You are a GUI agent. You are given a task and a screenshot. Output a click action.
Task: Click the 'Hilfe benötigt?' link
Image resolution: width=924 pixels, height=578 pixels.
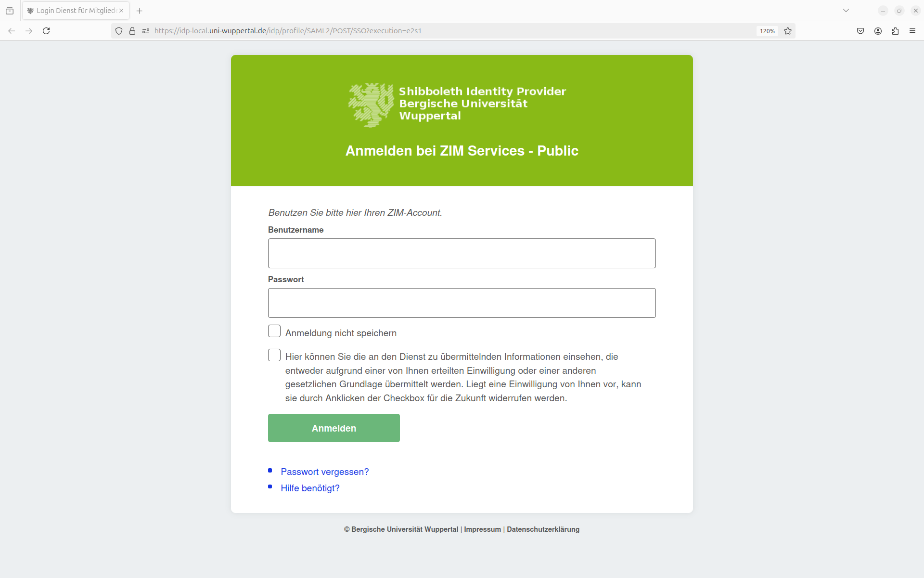point(311,488)
